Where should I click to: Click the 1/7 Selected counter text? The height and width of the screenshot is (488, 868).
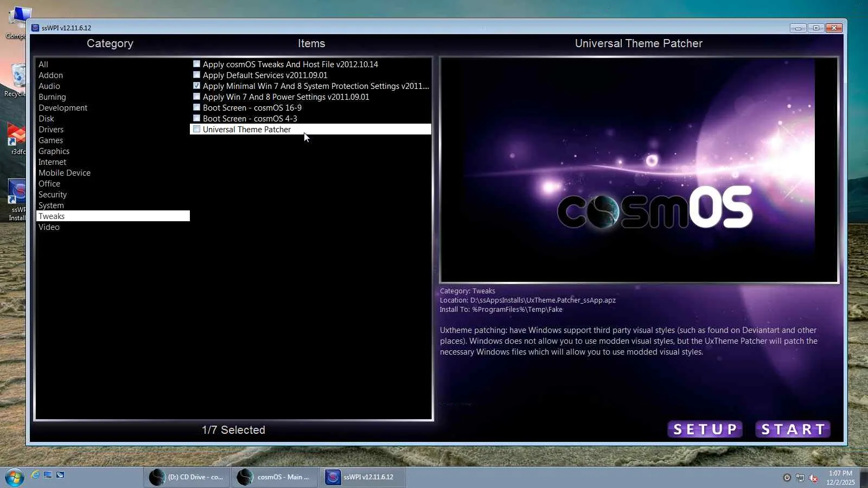click(233, 430)
